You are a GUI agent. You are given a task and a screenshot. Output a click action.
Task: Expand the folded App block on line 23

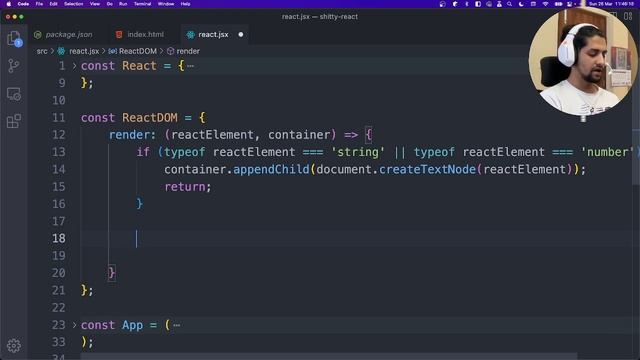74,325
